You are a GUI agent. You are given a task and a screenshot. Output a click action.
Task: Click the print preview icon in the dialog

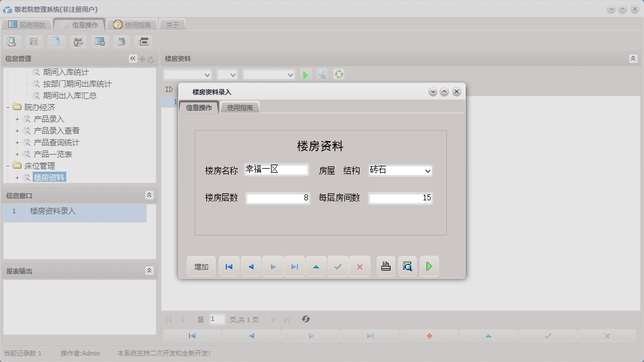coord(407,266)
